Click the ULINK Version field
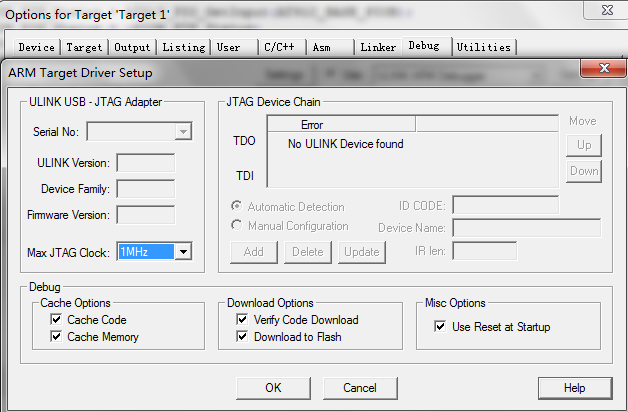This screenshot has width=628, height=412. [146, 163]
